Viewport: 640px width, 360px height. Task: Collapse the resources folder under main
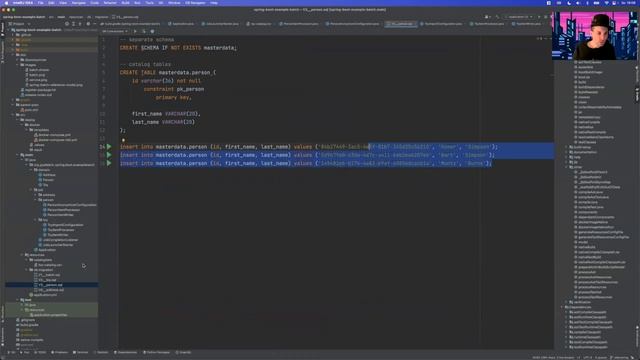22,255
